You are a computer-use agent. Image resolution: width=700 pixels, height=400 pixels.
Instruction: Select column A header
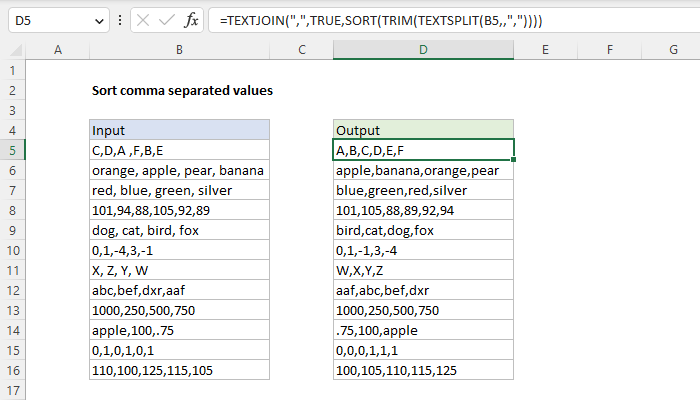tap(58, 50)
